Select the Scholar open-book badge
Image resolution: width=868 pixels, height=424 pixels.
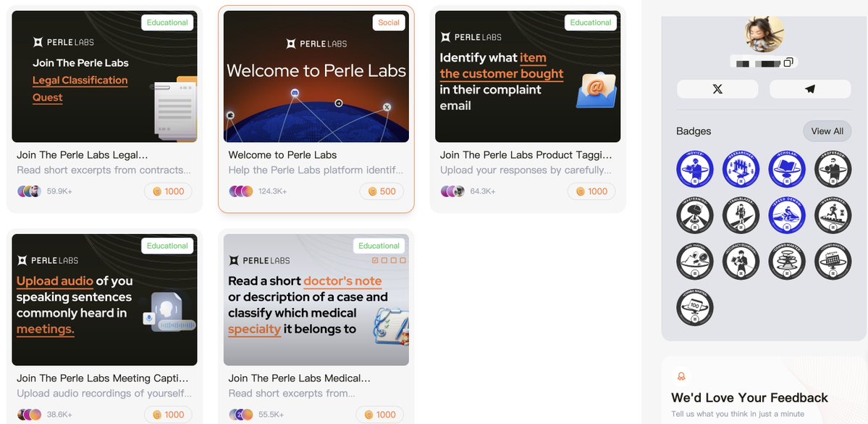point(787,169)
